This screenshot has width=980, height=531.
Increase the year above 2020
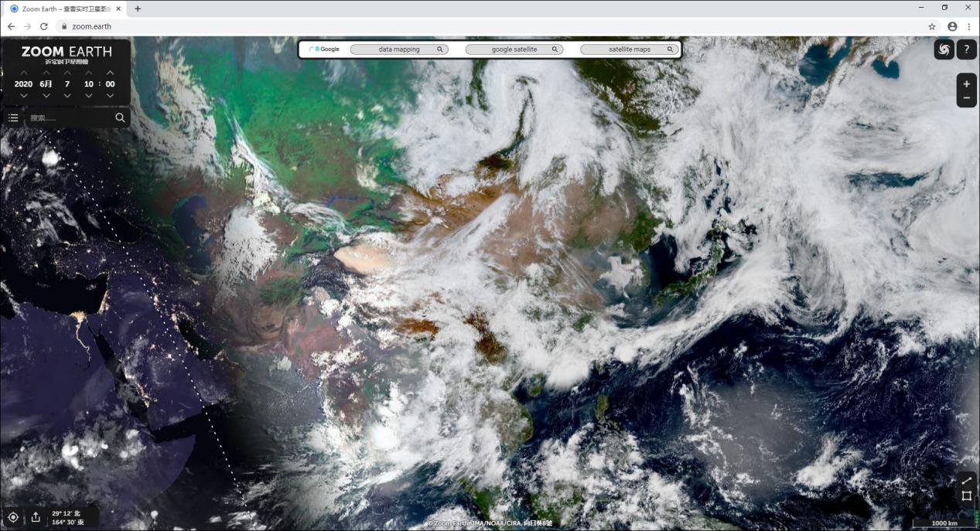pyautogui.click(x=23, y=71)
